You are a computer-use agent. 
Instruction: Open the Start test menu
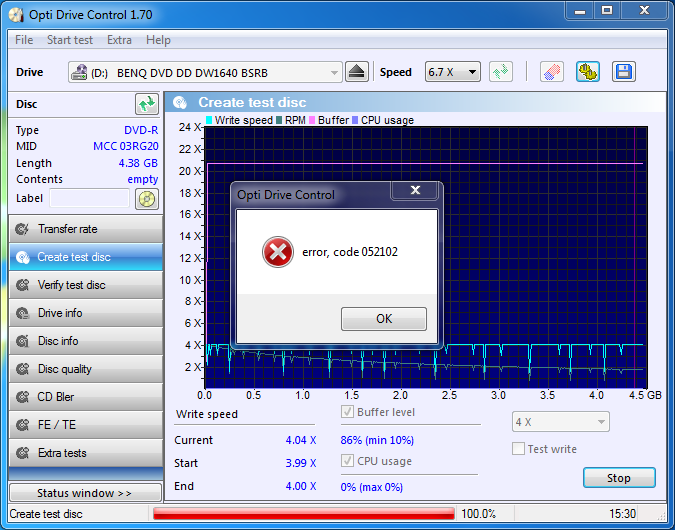point(70,40)
